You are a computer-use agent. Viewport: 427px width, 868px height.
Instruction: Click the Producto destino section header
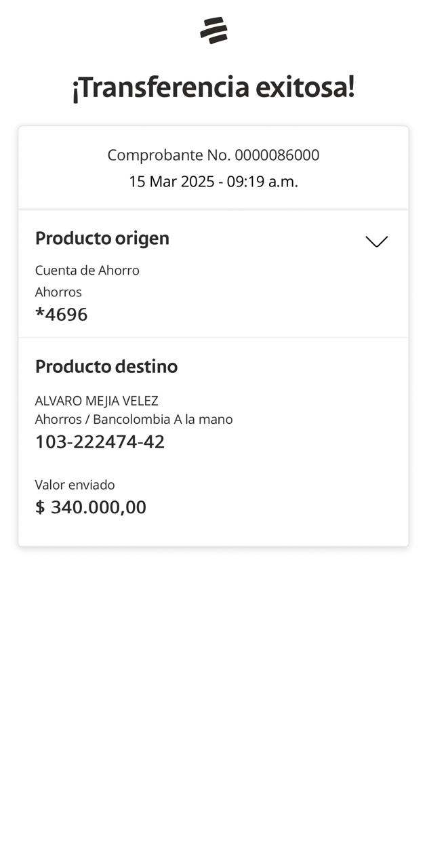[x=106, y=366]
